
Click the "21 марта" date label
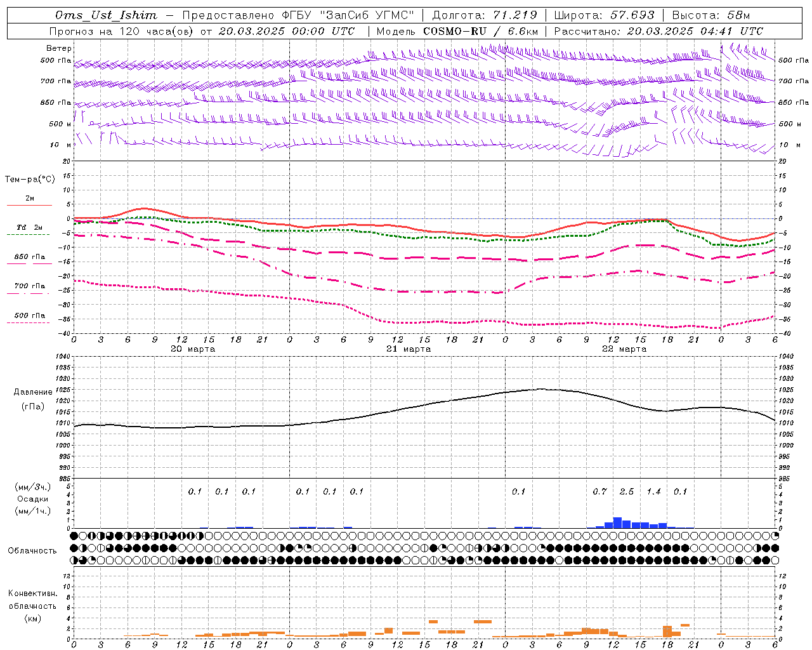tap(409, 349)
